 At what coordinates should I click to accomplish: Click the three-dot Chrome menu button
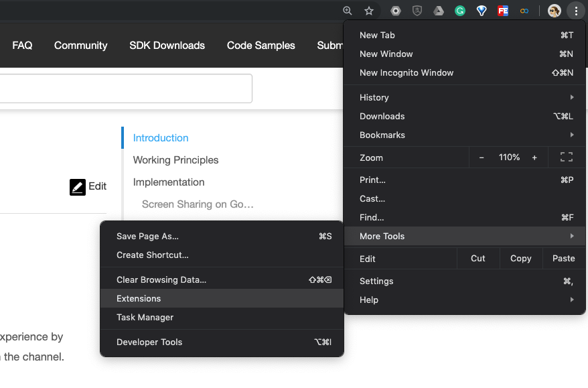(575, 11)
